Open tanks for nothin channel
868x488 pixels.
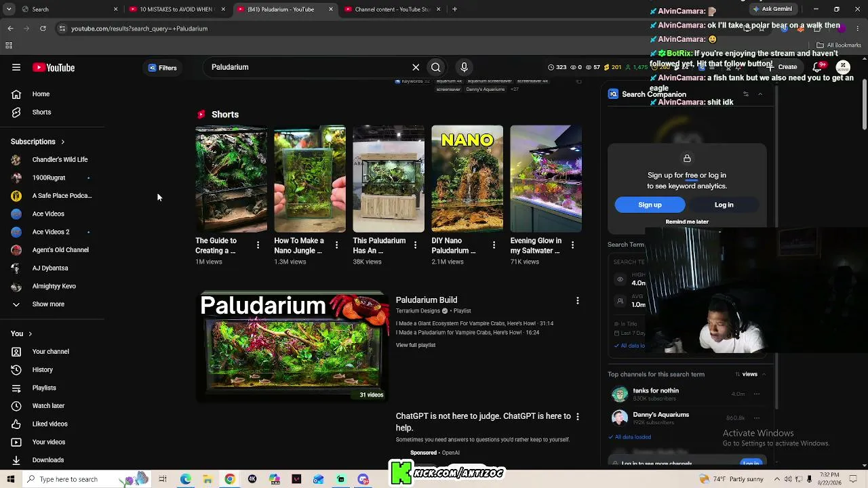(x=656, y=390)
